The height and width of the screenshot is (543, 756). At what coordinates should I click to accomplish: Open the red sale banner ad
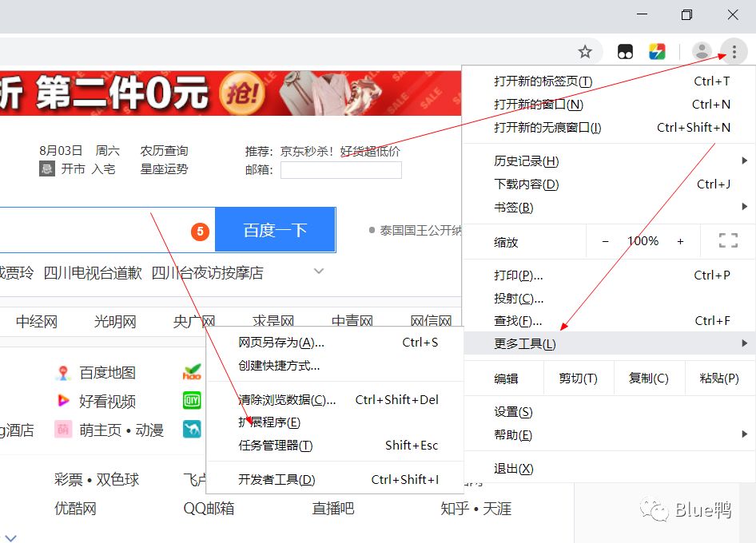pos(230,93)
